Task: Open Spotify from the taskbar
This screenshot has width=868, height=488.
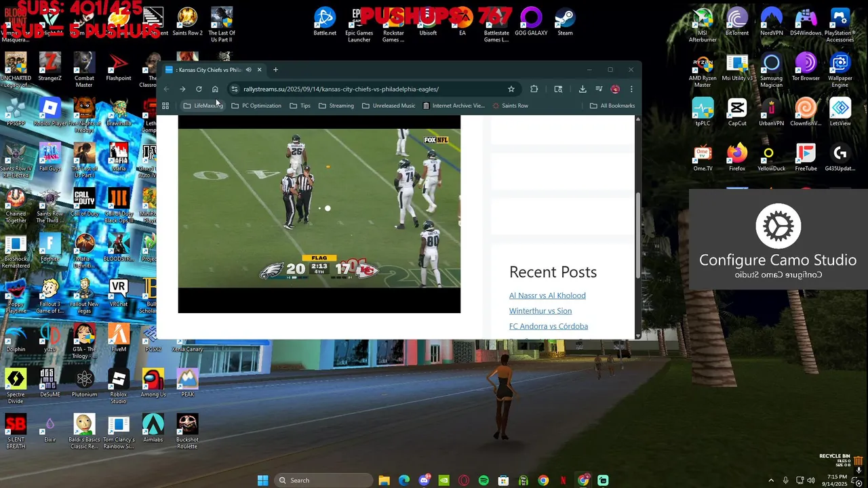Action: pos(484,481)
